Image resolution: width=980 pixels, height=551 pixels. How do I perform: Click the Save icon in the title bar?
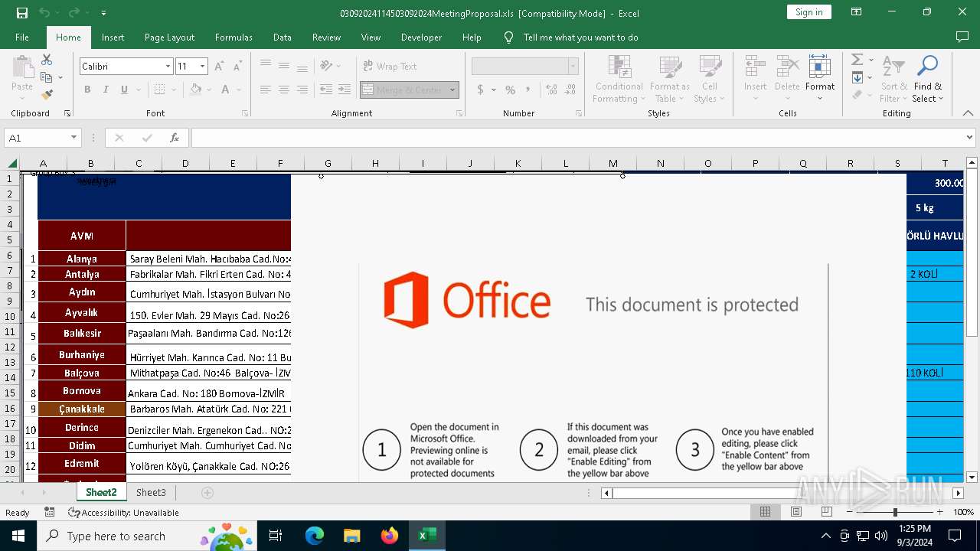(22, 13)
